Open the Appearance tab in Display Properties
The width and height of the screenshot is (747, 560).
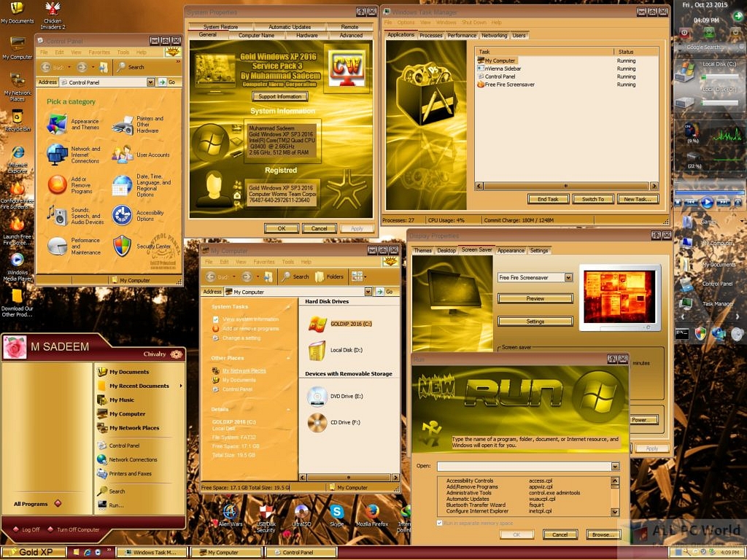[x=511, y=251]
